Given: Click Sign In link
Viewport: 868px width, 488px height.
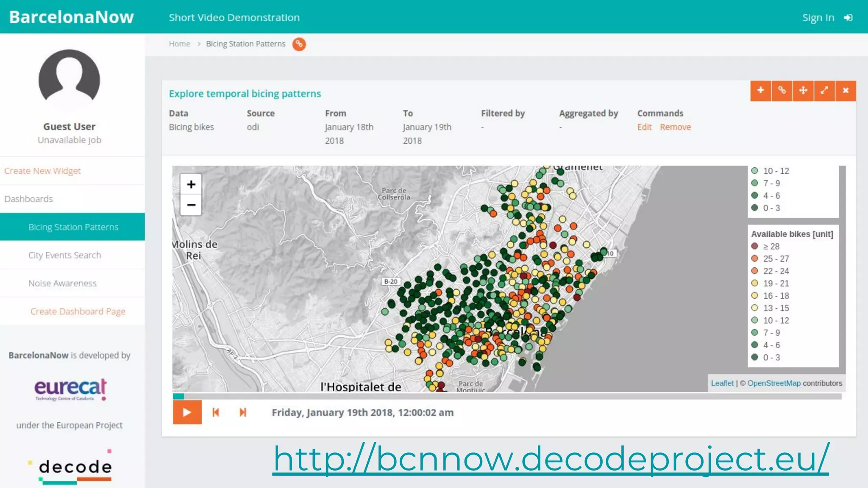Looking at the screenshot, I should [818, 18].
